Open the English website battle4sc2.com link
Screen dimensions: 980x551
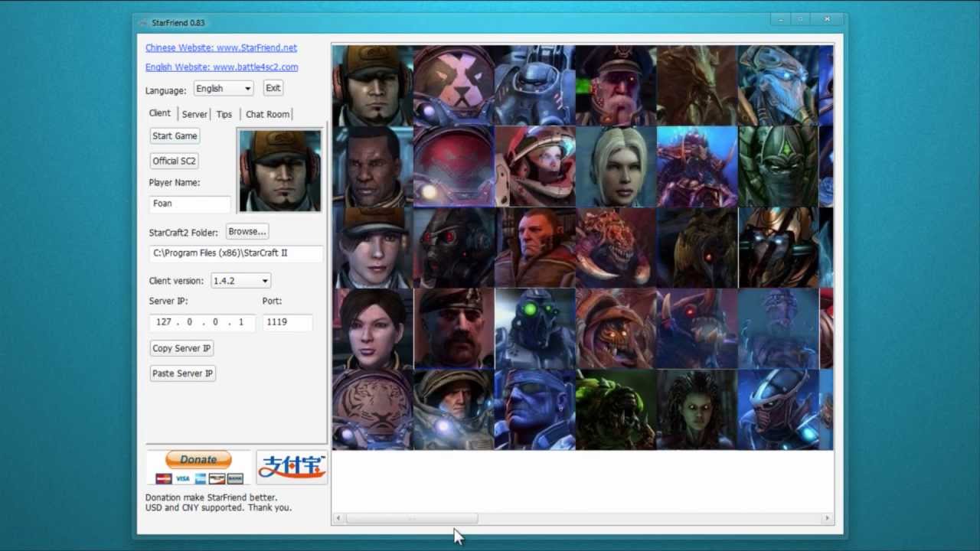click(x=222, y=67)
